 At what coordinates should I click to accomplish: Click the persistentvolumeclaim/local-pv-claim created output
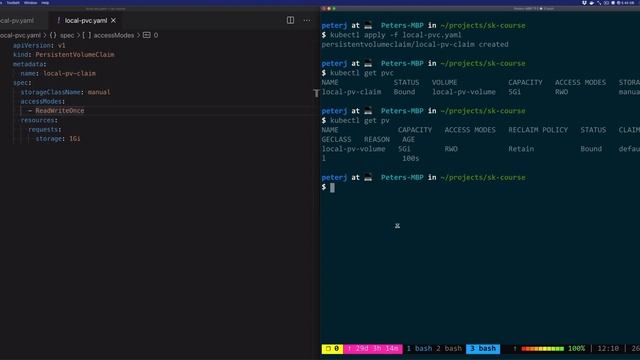415,44
